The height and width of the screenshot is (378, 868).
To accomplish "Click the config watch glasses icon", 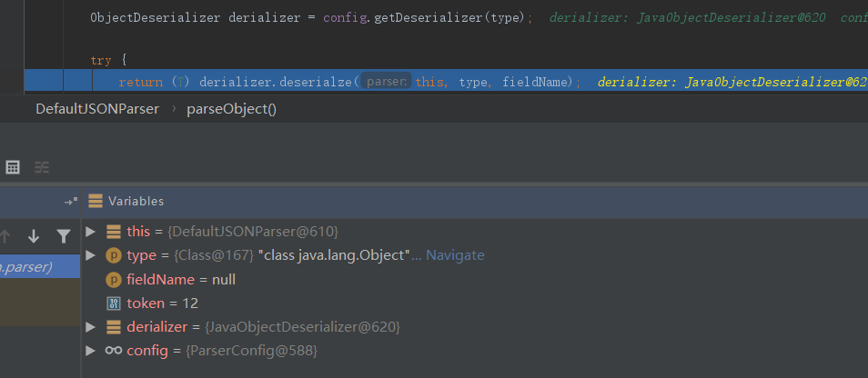I will pos(114,350).
